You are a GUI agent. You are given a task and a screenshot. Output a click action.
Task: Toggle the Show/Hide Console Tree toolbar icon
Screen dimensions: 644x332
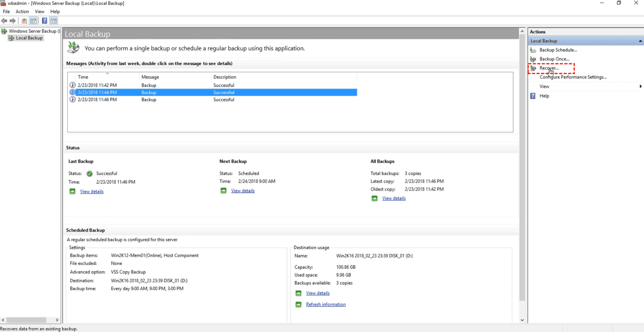(33, 21)
